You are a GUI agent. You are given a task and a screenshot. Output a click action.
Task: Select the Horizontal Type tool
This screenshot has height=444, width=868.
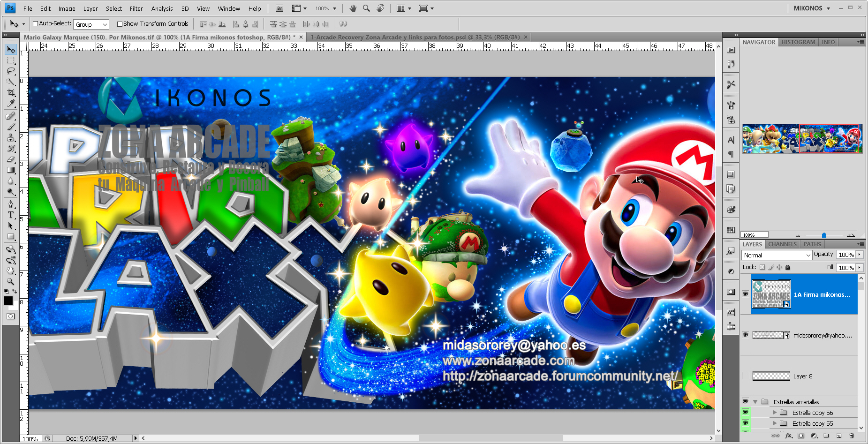click(11, 215)
